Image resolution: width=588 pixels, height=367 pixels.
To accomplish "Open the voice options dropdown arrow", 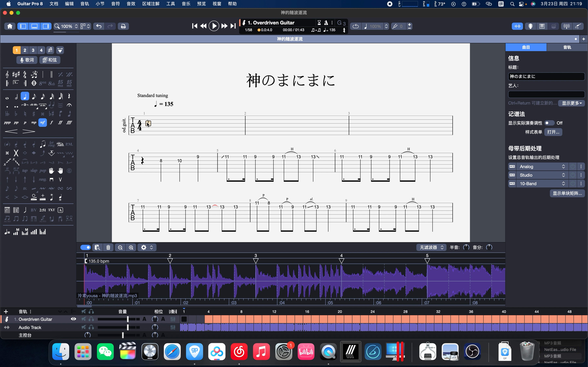I will (60, 50).
